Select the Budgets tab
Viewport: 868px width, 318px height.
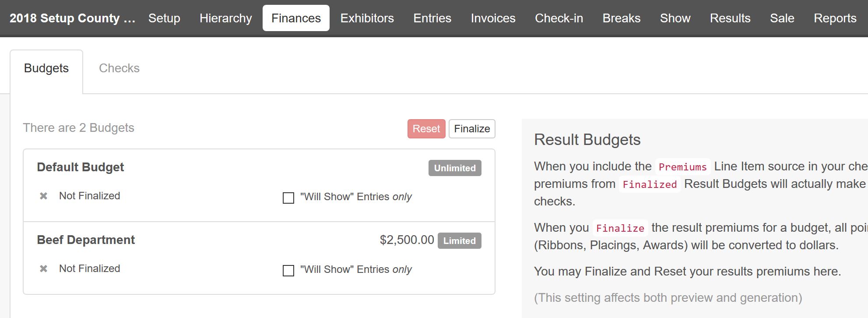click(46, 68)
